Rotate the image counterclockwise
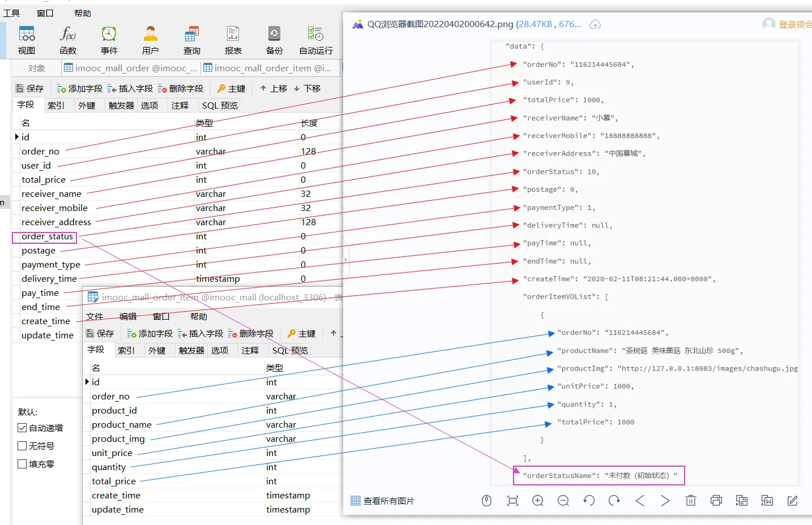Image resolution: width=812 pixels, height=525 pixels. pyautogui.click(x=589, y=501)
